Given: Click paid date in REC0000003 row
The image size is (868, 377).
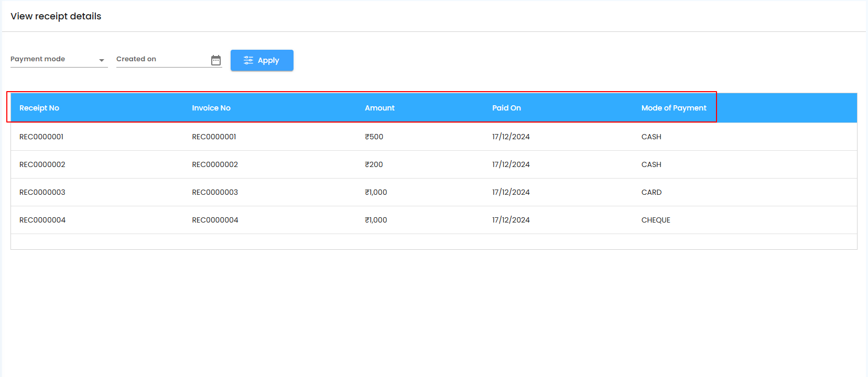Looking at the screenshot, I should pos(511,192).
